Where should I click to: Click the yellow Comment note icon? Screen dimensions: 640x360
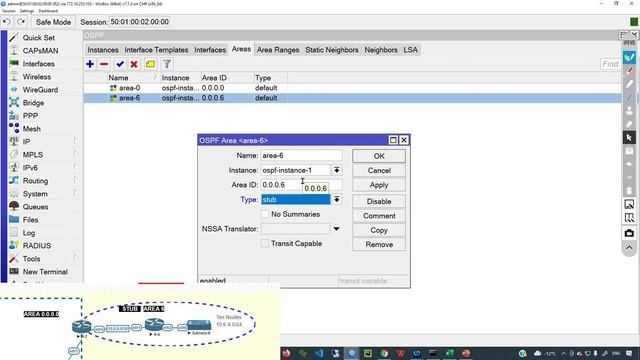150,64
